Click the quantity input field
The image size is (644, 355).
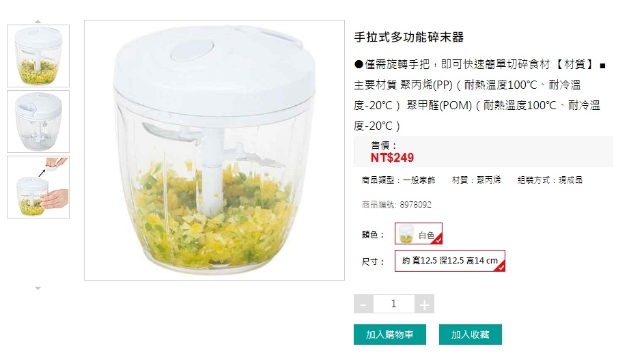[x=394, y=304]
